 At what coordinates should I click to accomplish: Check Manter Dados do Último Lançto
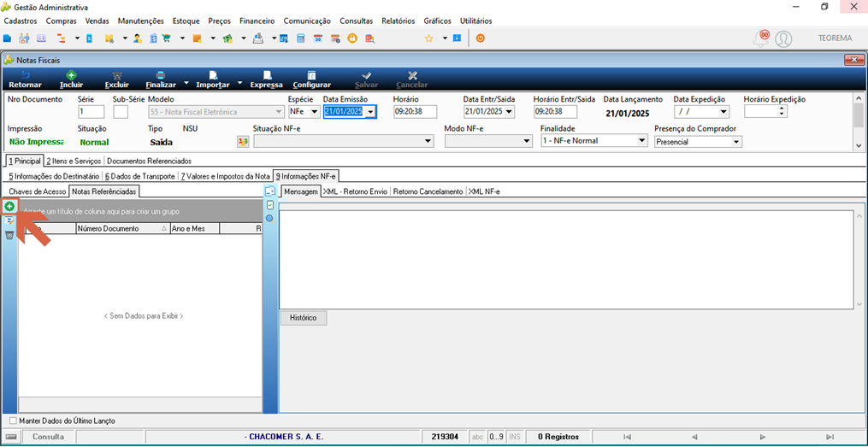pos(14,421)
